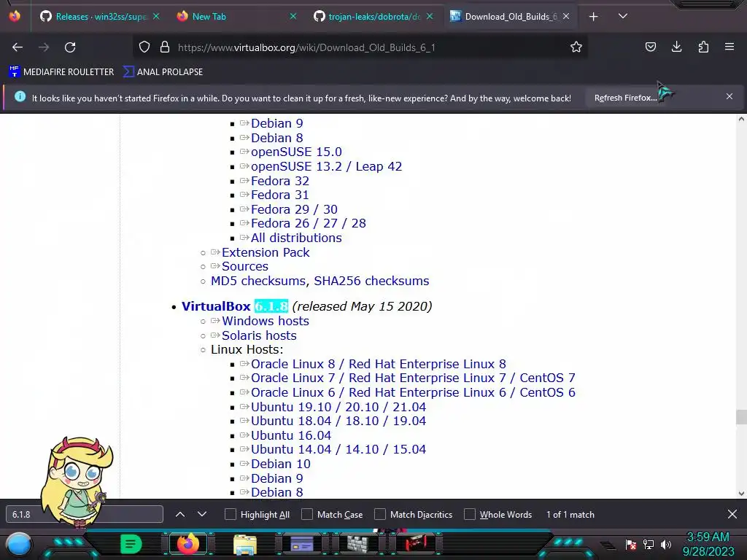This screenshot has height=560, width=747.
Task: Open ANAL PROLAPSE bookmark
Action: [x=163, y=72]
